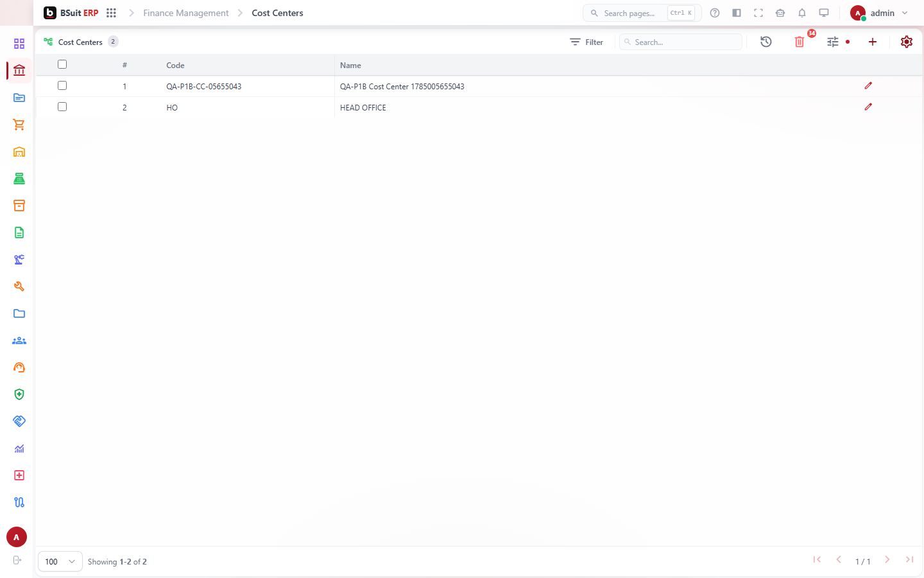Open the dashboard grid icon in sidebar
Screen dimensions: 924x578
pyautogui.click(x=19, y=44)
